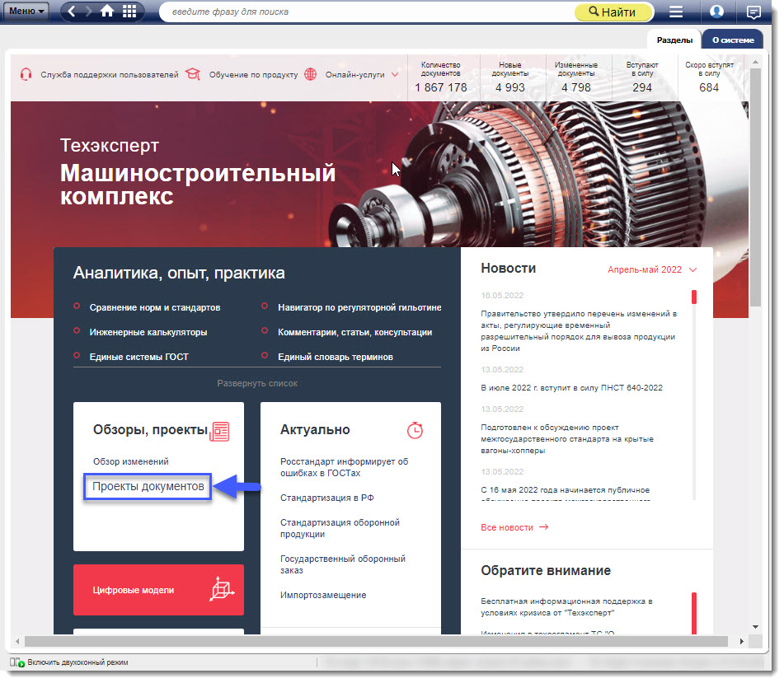Click the 3D cube icon on Цифровые модели

point(222,588)
